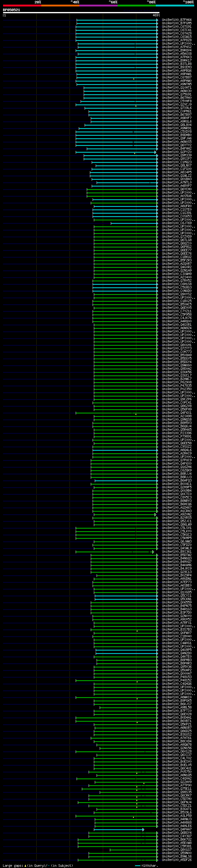Select hit UniRef100_B5XAC5

(x=176, y=304)
